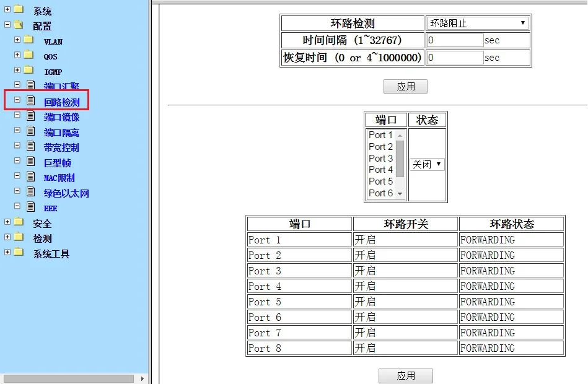Click the 端口镜像 page icon
The width and height of the screenshot is (588, 384).
[31, 115]
